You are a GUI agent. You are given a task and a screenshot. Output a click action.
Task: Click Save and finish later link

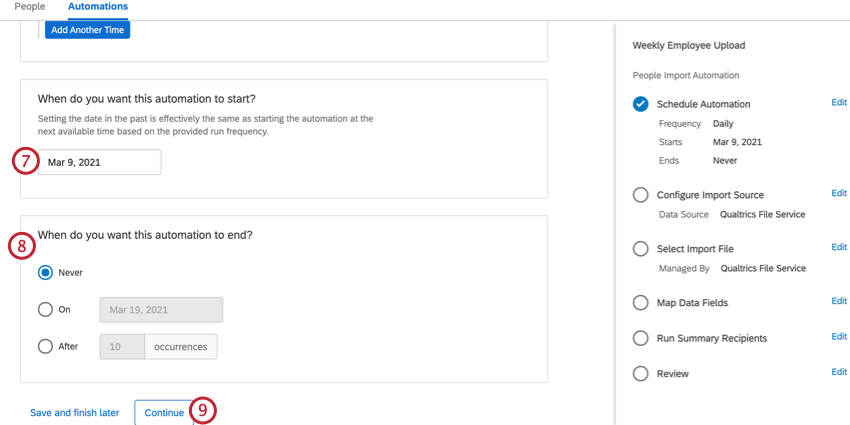pos(75,413)
